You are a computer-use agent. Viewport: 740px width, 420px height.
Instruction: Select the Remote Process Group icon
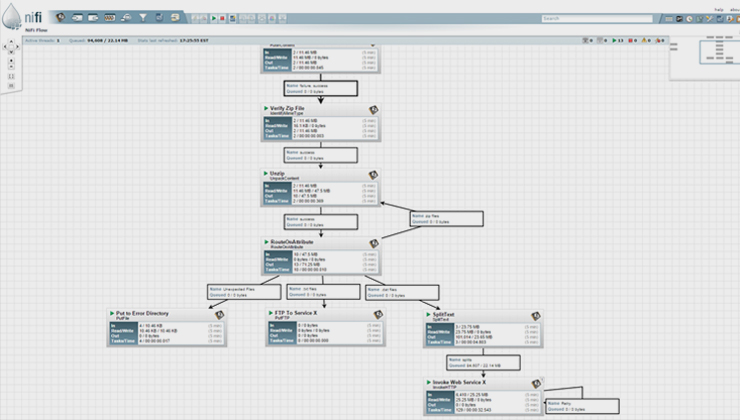pos(126,18)
